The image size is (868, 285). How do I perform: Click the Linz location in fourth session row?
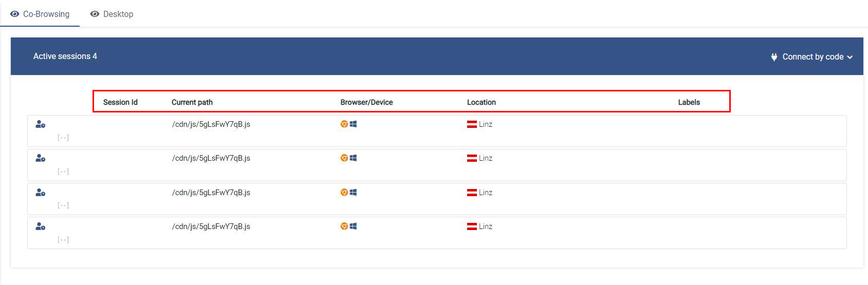point(486,226)
